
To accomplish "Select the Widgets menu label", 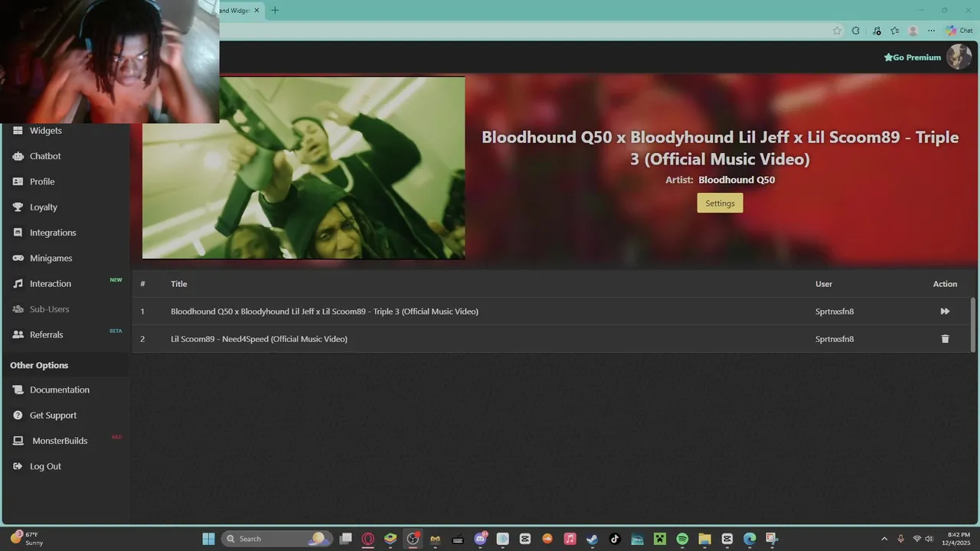I will click(x=46, y=131).
